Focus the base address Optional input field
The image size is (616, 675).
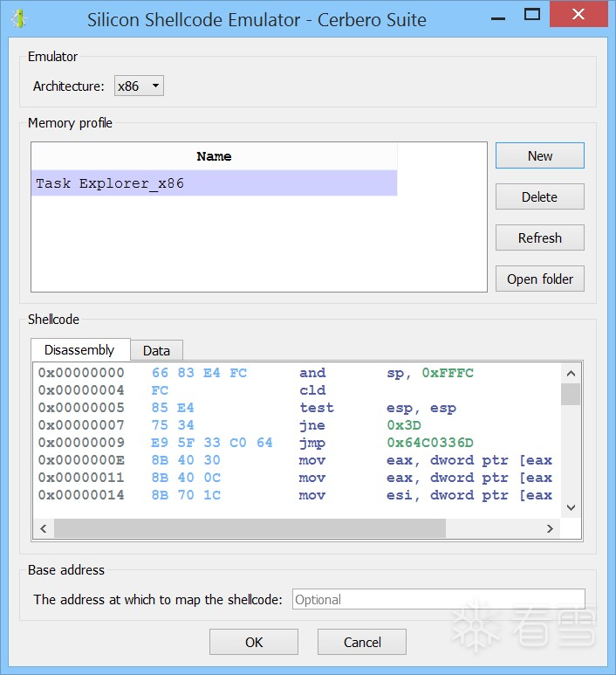439,599
